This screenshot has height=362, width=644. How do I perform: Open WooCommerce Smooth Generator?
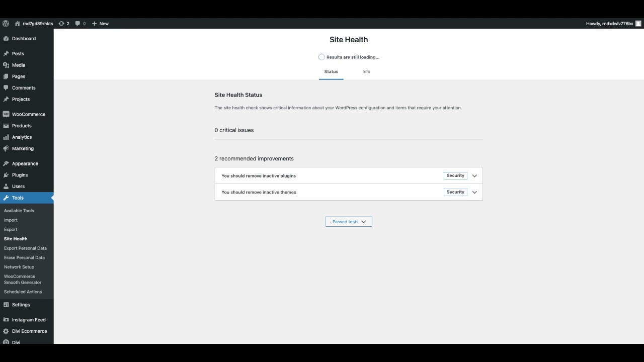tap(23, 280)
